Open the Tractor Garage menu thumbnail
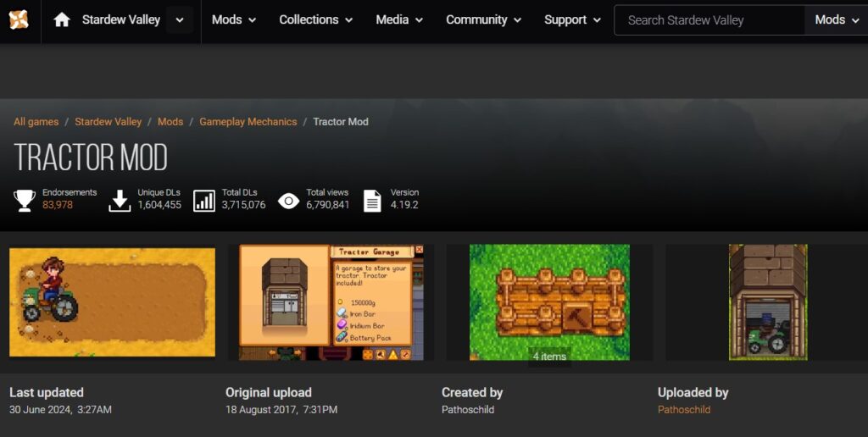Image resolution: width=868 pixels, height=437 pixels. [x=331, y=302]
